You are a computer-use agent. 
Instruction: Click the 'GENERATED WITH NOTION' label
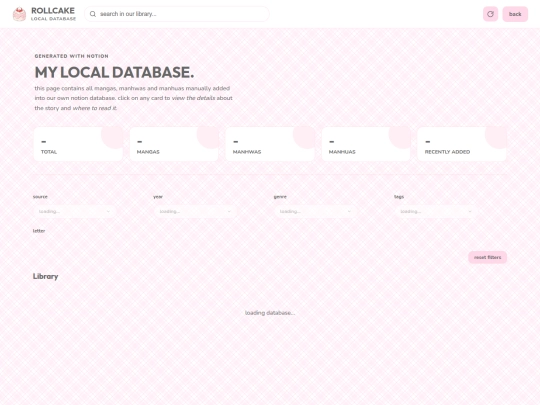pos(72,56)
